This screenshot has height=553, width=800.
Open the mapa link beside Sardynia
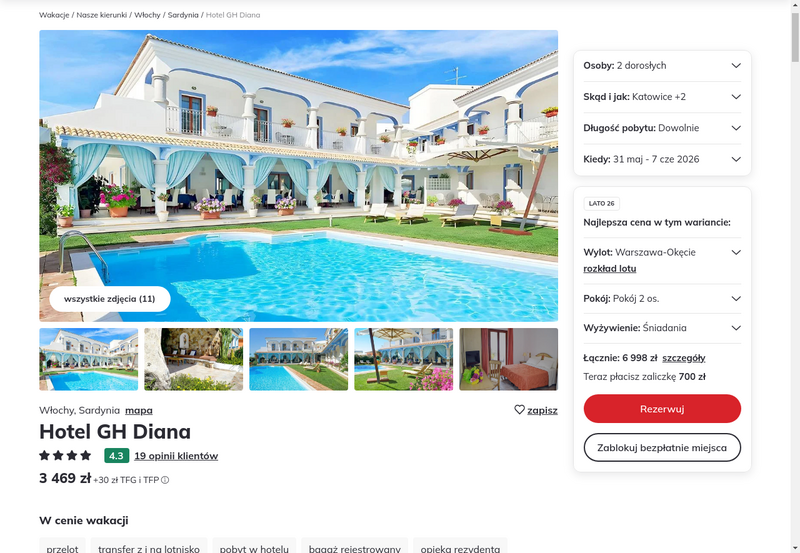[139, 410]
